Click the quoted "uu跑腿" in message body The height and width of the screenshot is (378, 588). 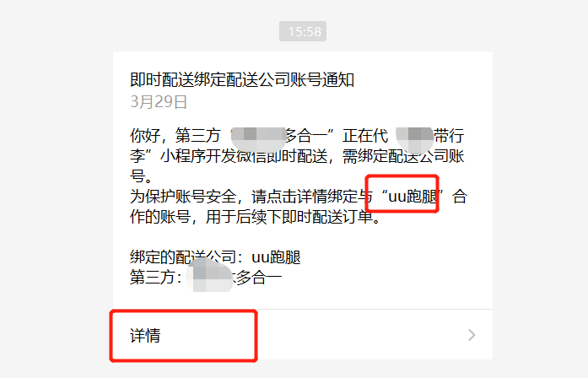coord(413,196)
